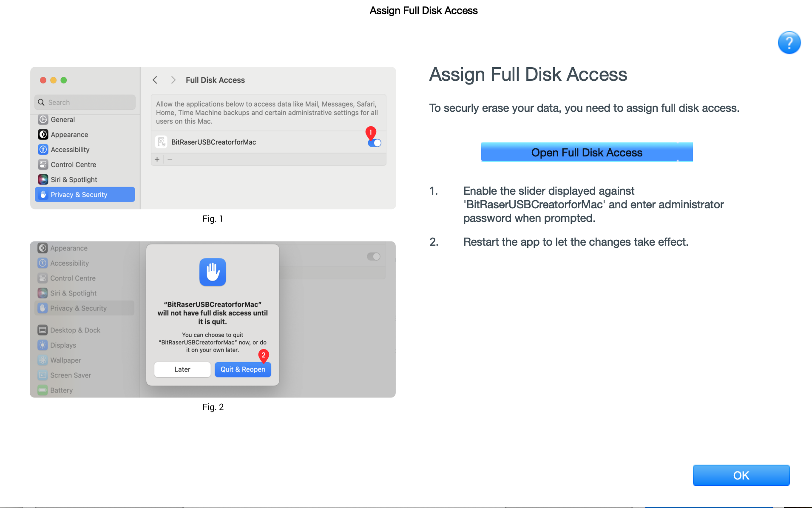Click the blue hand privacy icon in Fig. 2

coord(213,272)
